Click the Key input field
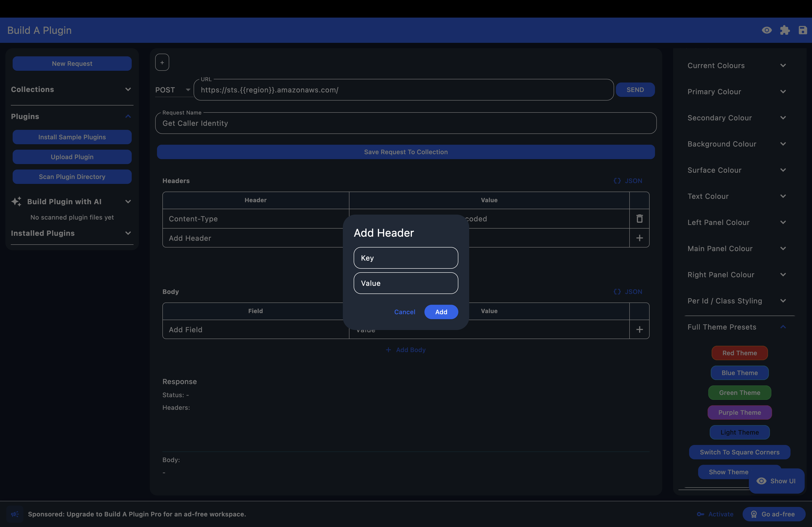 pyautogui.click(x=406, y=258)
